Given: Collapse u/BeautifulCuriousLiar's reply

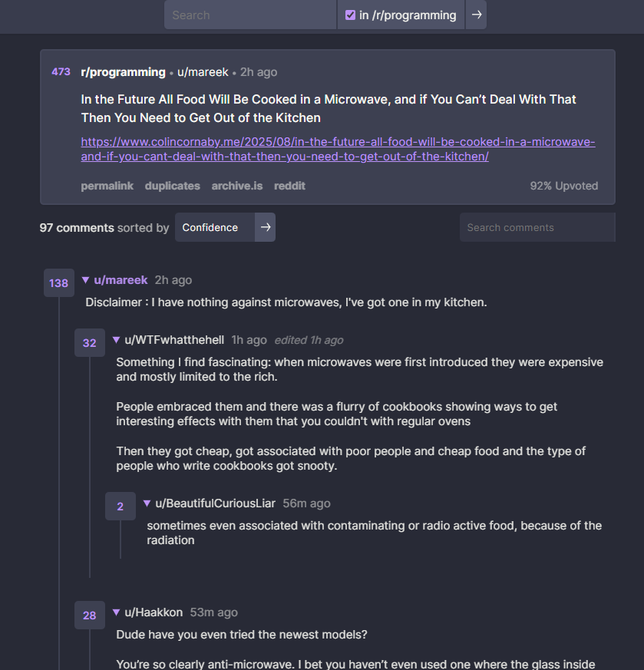Looking at the screenshot, I should pos(147,503).
